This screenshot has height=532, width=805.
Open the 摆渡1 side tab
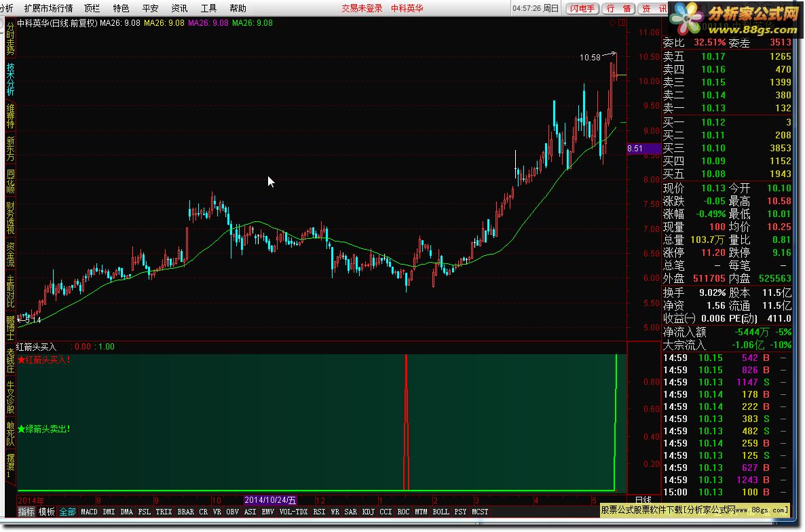[10, 465]
